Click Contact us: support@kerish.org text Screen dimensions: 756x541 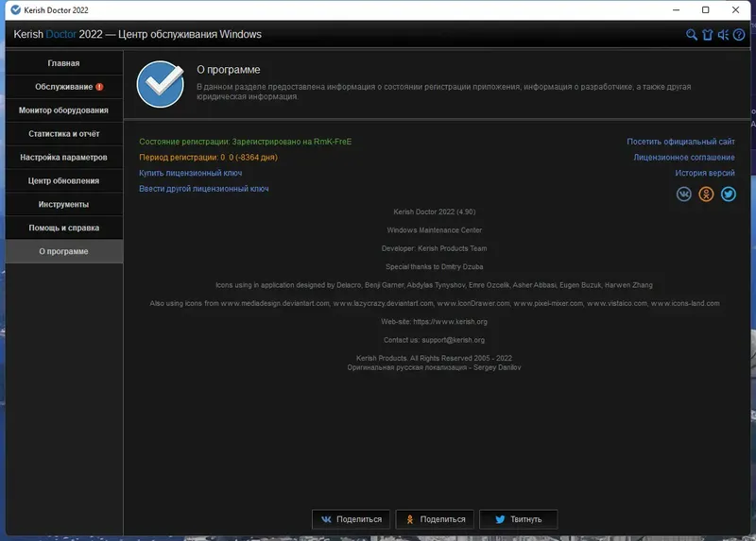pos(434,340)
